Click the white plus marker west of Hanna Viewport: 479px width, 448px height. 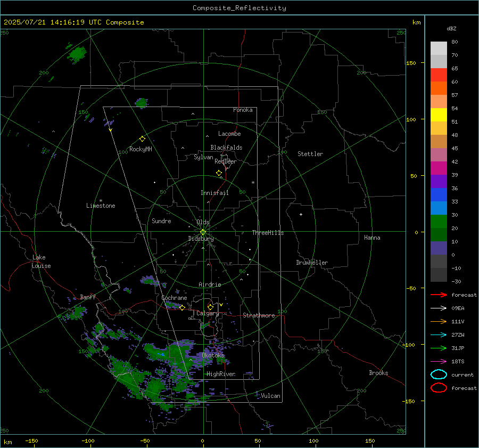click(301, 214)
